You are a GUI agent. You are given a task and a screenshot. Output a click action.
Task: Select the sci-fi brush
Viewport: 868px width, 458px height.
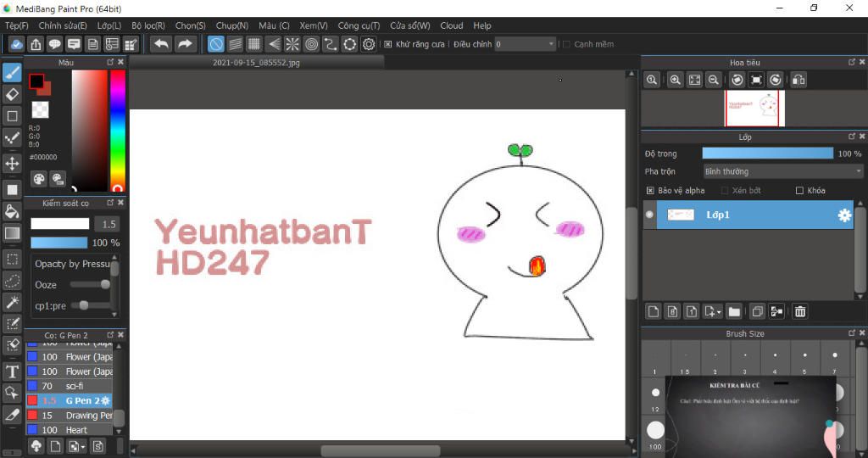(70, 386)
